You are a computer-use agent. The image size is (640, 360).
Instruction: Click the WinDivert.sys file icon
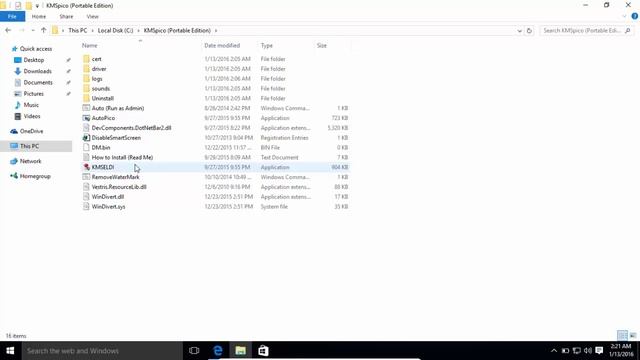pyautogui.click(x=86, y=207)
